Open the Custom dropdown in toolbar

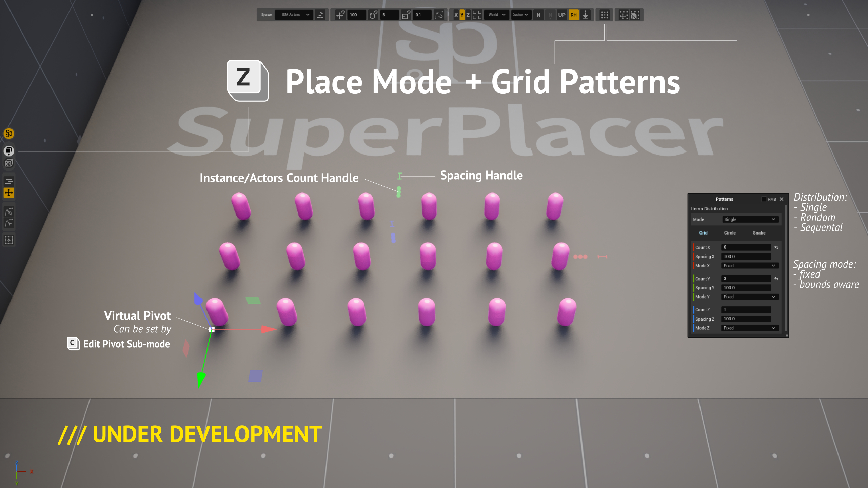point(521,15)
